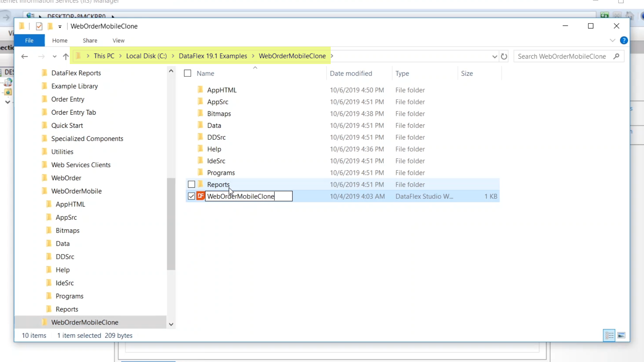This screenshot has width=644, height=362.
Task: Open the recent locations dropdown arrow
Action: pos(55,56)
